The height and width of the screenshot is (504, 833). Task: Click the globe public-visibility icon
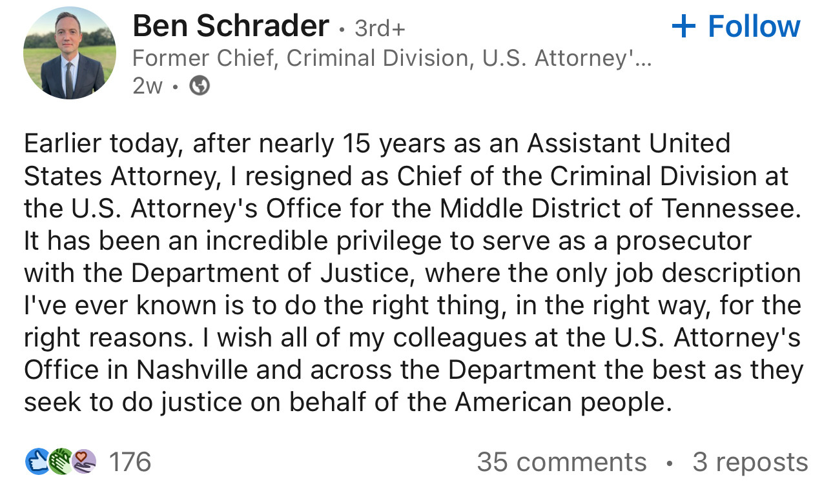199,85
